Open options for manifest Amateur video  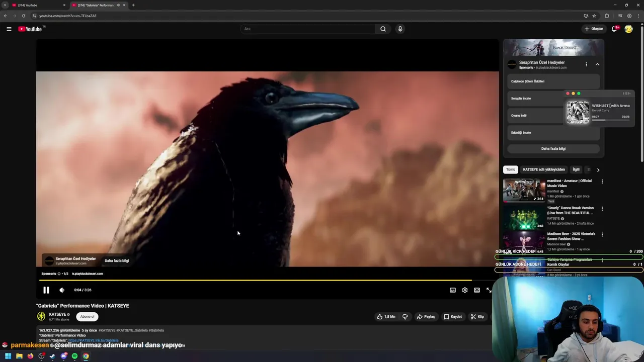coord(602,182)
